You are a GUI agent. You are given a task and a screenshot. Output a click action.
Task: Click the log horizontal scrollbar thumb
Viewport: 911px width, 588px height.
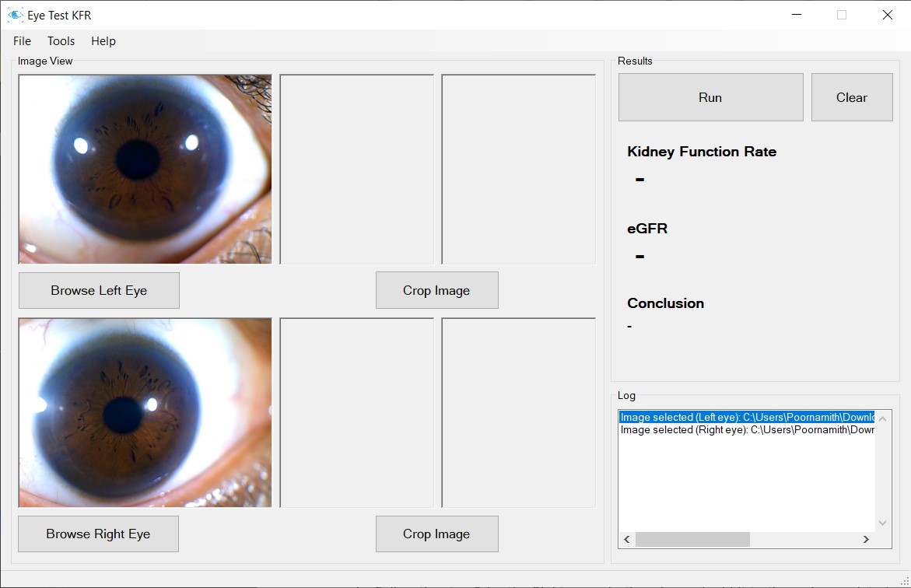(x=692, y=540)
